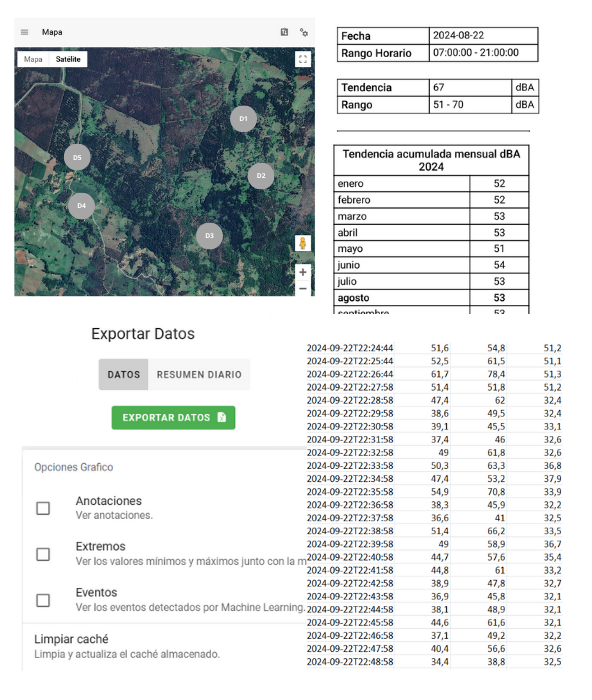Click the Exportar Datos heading
This screenshot has width=592, height=700.
[x=143, y=334]
